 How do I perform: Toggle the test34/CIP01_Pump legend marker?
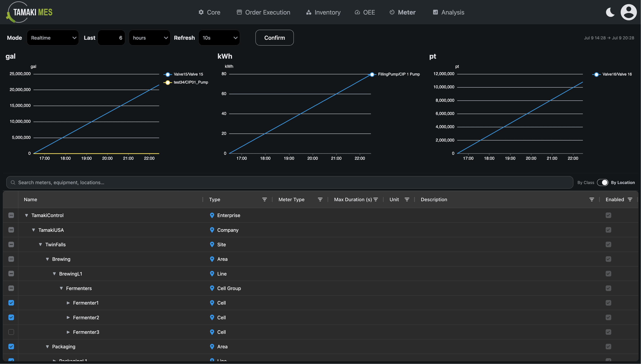(167, 82)
